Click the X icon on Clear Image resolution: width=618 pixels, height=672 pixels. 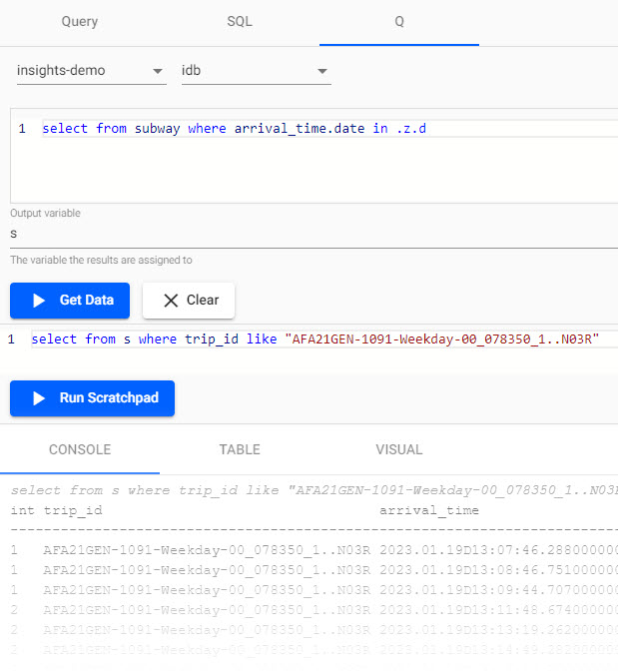171,301
